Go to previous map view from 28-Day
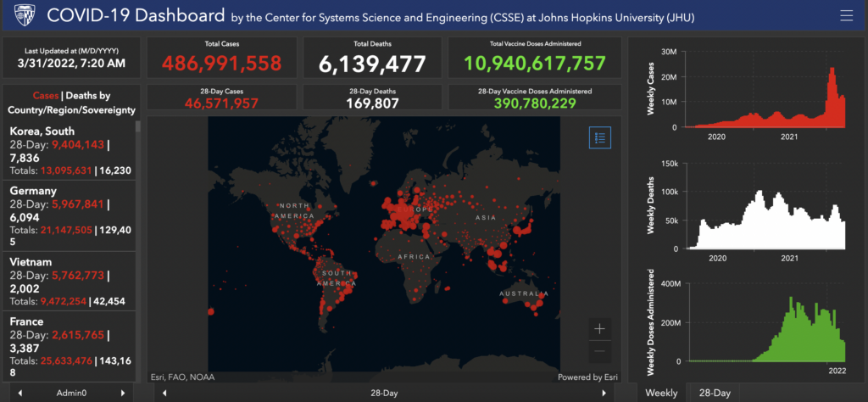The height and width of the screenshot is (402, 868). 164,394
